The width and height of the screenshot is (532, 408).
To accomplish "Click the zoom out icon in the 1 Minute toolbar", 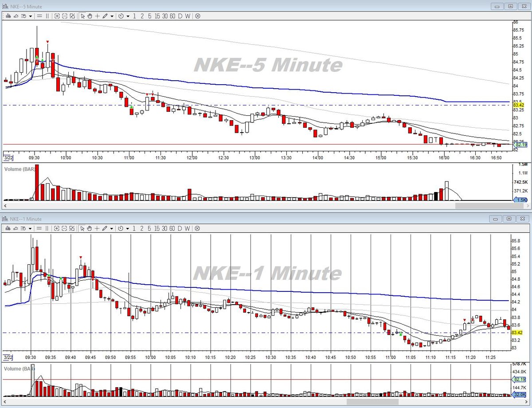I will (65, 228).
